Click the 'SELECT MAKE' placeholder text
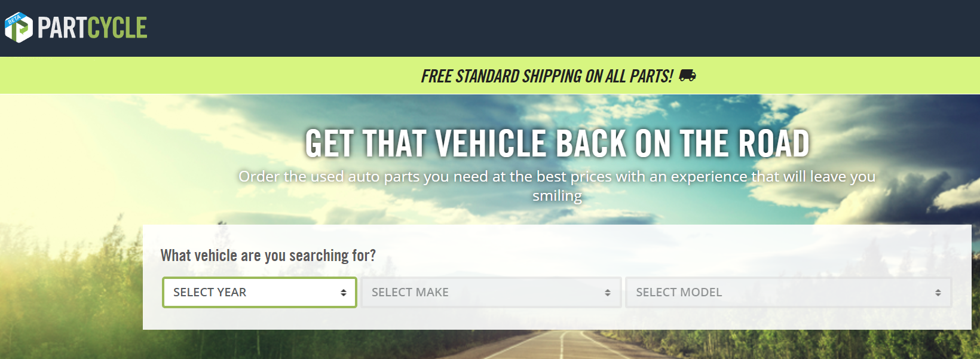This screenshot has width=980, height=359. click(410, 292)
